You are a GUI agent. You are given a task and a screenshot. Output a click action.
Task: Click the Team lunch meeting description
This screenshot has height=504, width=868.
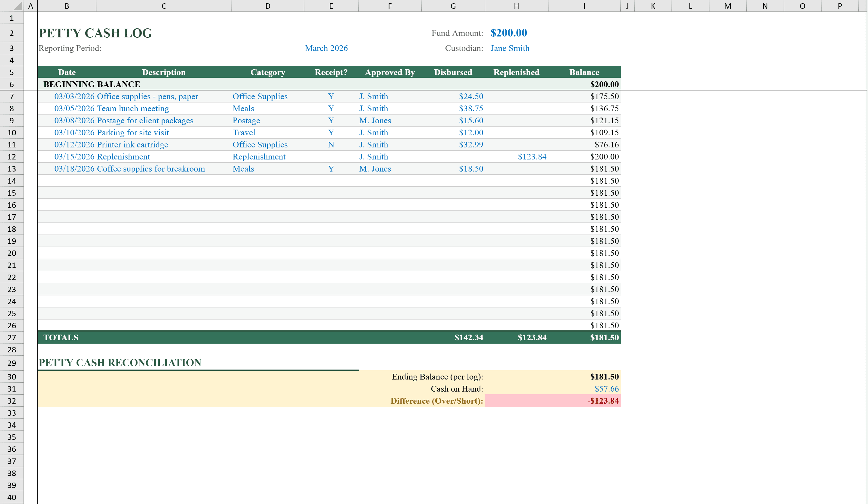(x=133, y=109)
